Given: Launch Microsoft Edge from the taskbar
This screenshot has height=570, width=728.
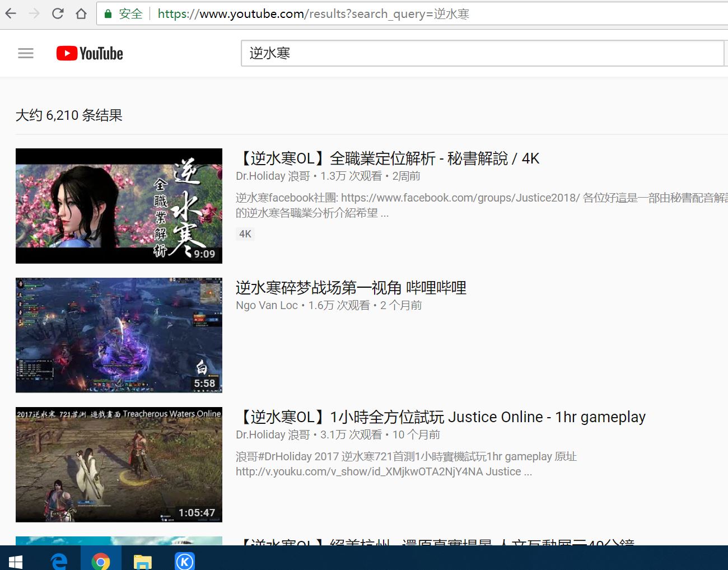Looking at the screenshot, I should click(x=59, y=561).
